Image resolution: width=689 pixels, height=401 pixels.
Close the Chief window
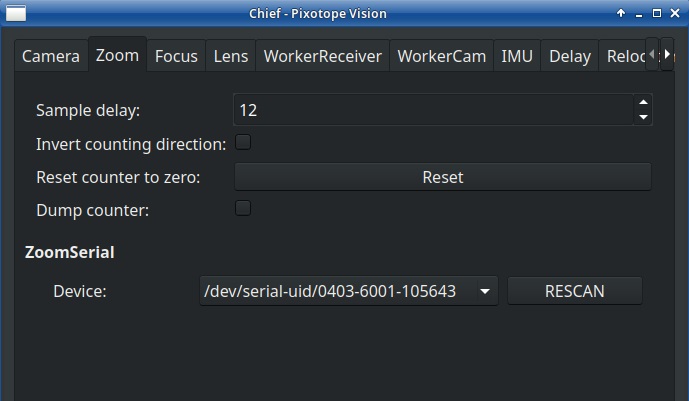pyautogui.click(x=675, y=13)
